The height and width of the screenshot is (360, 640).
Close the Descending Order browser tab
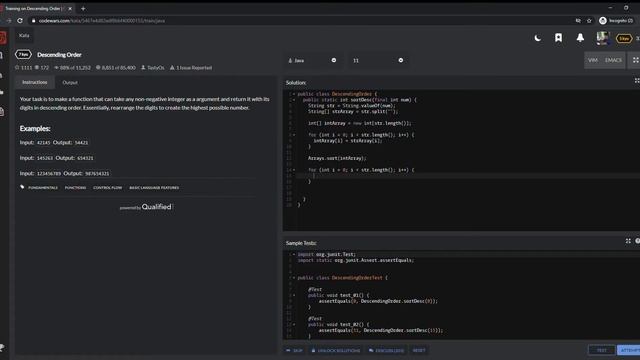70,8
